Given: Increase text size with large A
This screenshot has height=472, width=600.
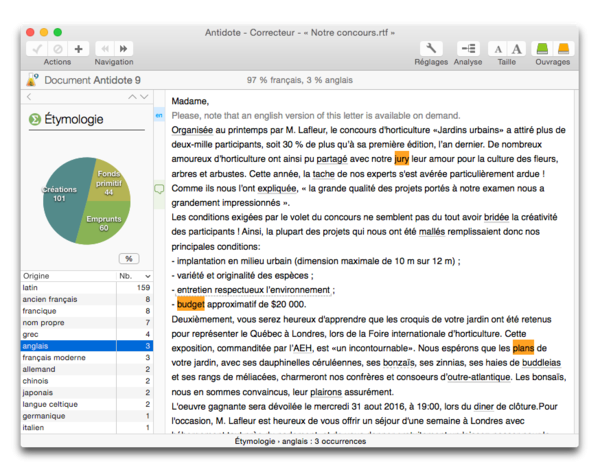Looking at the screenshot, I should click(x=517, y=49).
